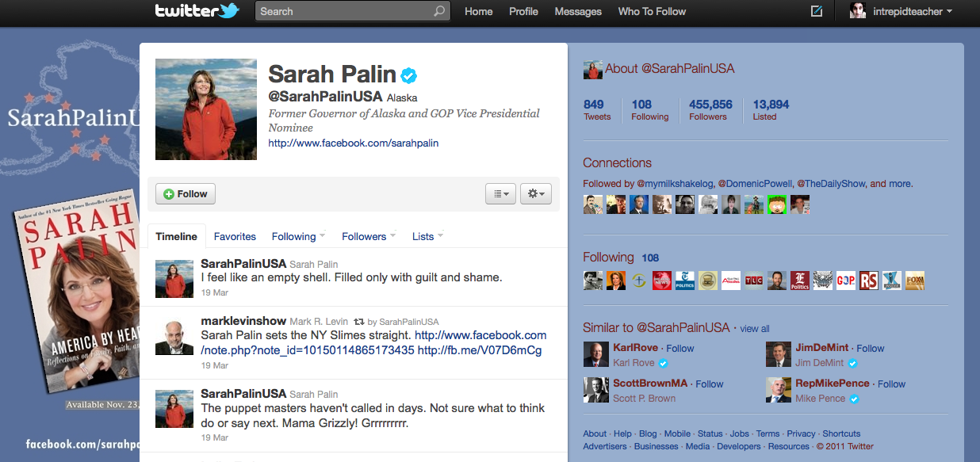Click the Twitter bird logo

click(x=229, y=11)
